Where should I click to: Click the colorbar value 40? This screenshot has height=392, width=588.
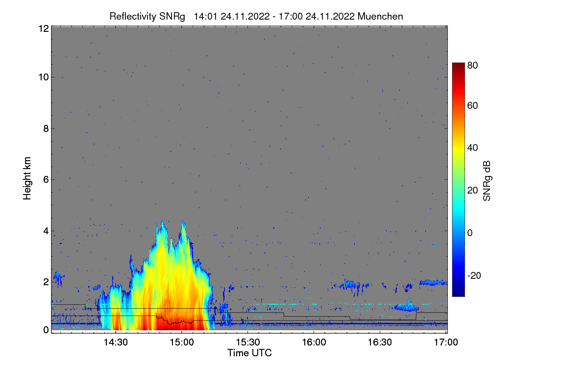point(472,147)
